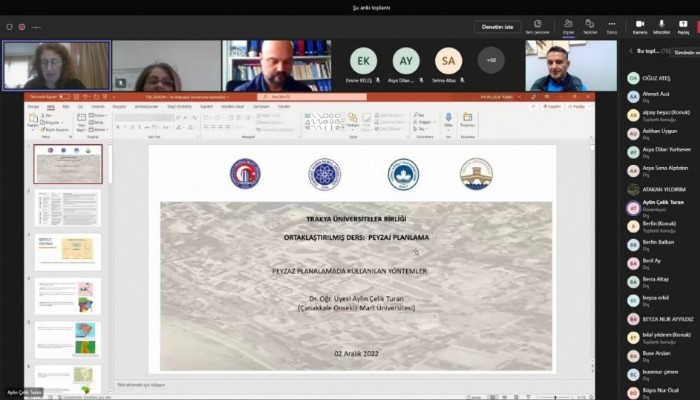The height and width of the screenshot is (400, 700).
Task: Select slide 5 thumbnail
Action: tap(68, 340)
